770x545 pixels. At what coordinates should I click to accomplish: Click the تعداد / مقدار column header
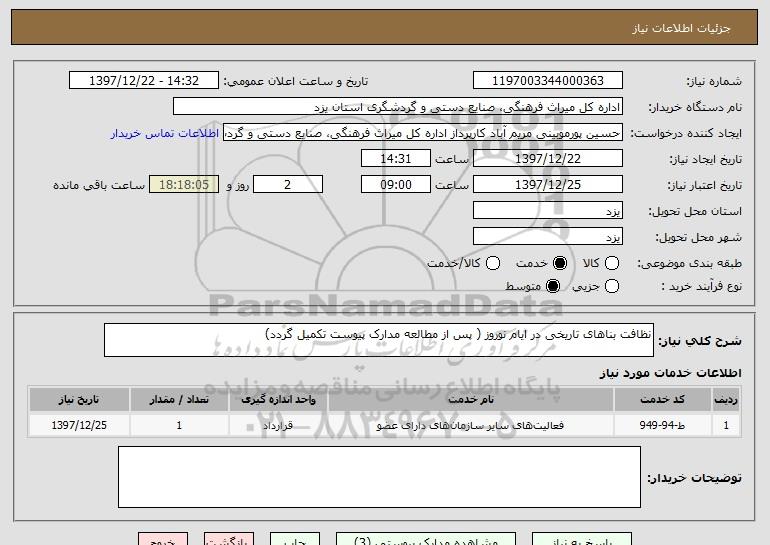point(179,399)
